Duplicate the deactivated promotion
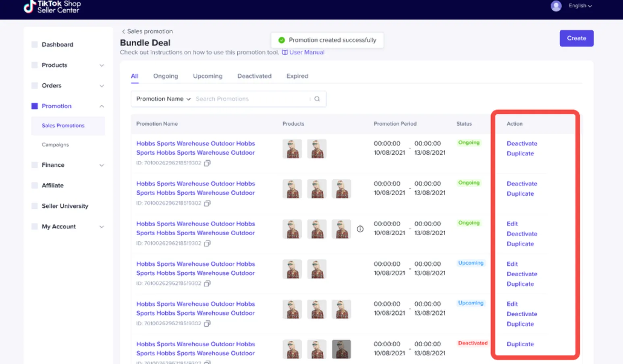 click(x=520, y=344)
